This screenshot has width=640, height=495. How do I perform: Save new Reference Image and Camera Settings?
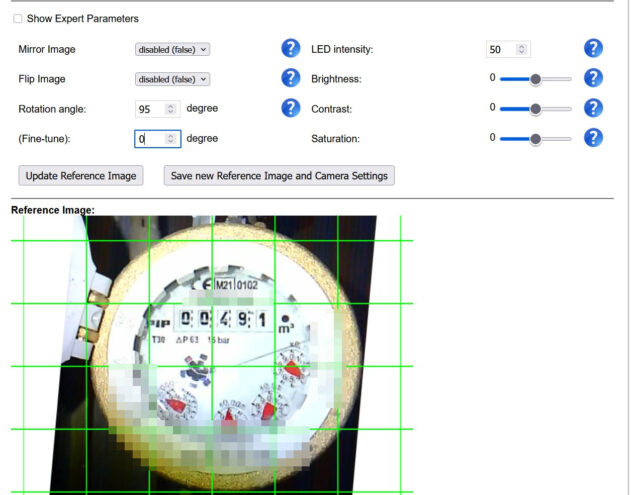click(x=279, y=176)
